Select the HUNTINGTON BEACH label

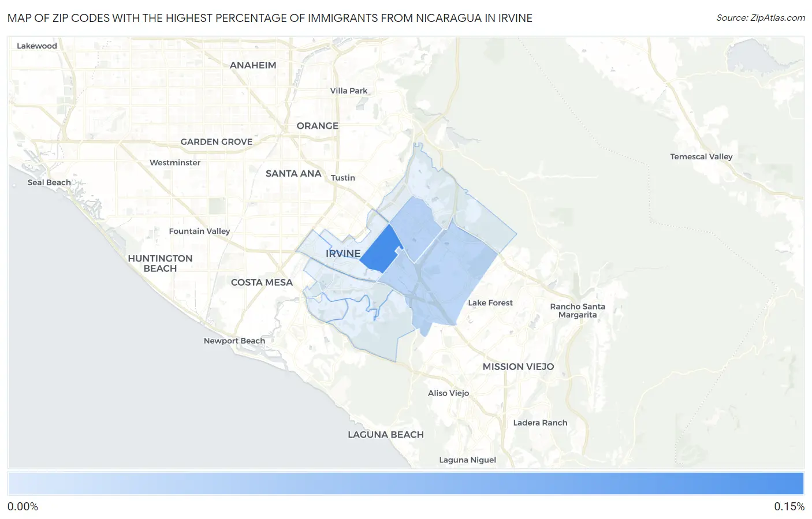click(160, 263)
